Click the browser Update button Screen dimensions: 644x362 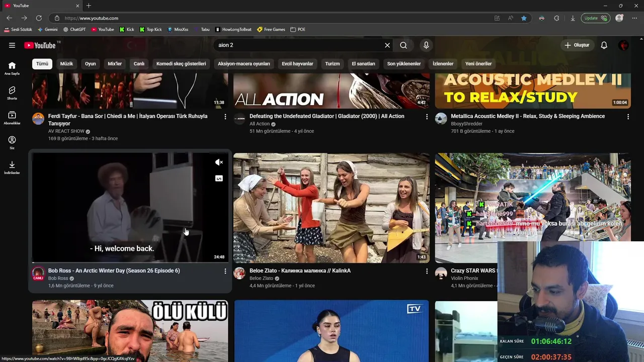[596, 18]
